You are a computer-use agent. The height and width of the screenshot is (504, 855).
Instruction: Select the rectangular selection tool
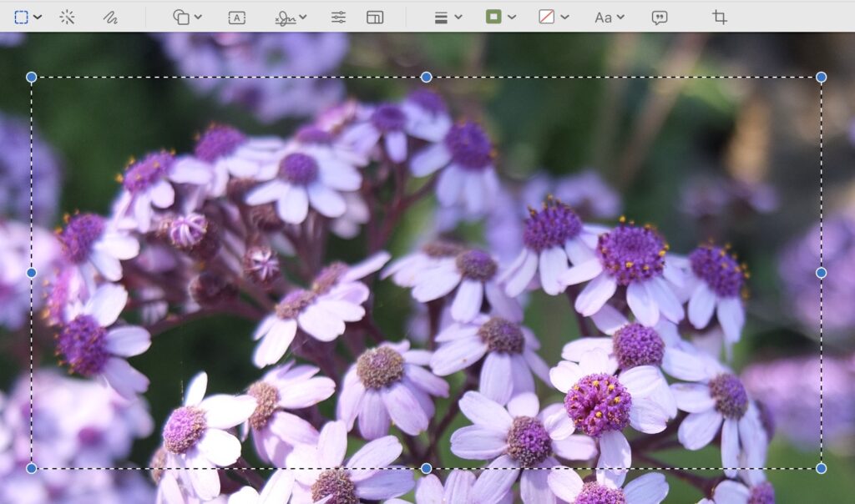pos(21,18)
